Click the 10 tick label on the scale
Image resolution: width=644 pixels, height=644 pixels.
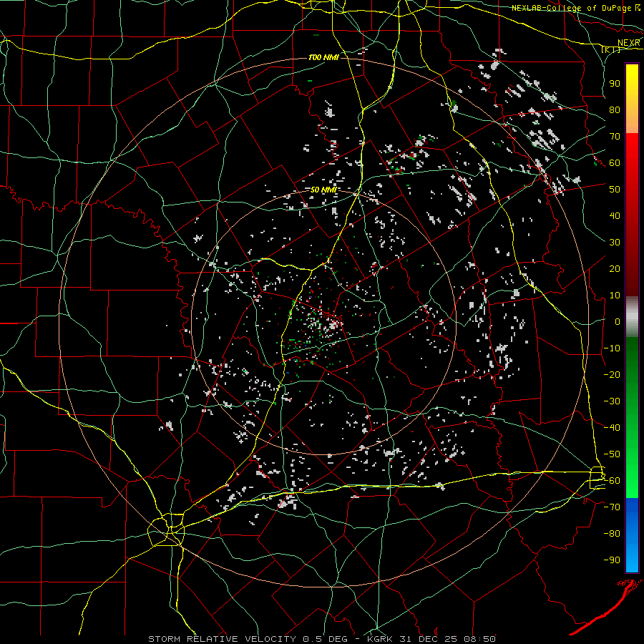pos(615,296)
